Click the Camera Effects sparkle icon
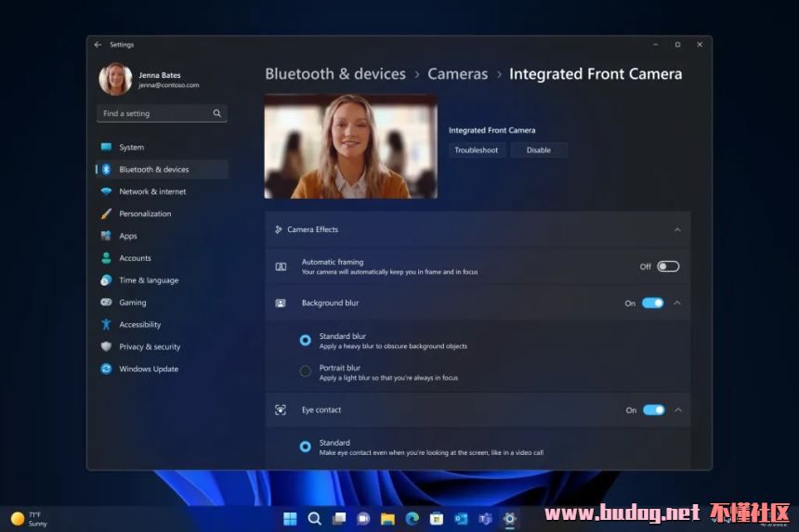 click(x=278, y=229)
